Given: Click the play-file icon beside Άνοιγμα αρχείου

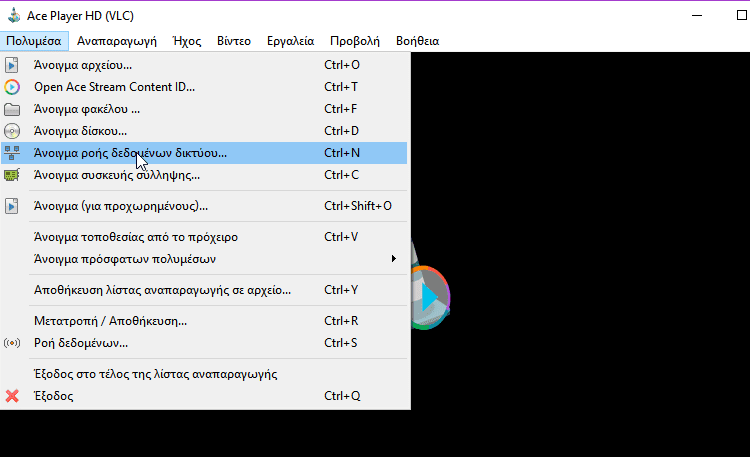Looking at the screenshot, I should tap(12, 65).
